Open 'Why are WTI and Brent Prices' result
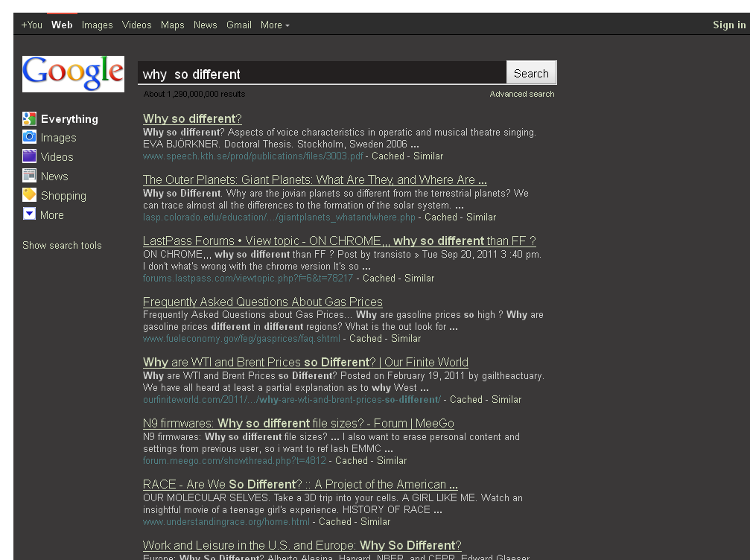This screenshot has width=750, height=560. click(x=305, y=362)
